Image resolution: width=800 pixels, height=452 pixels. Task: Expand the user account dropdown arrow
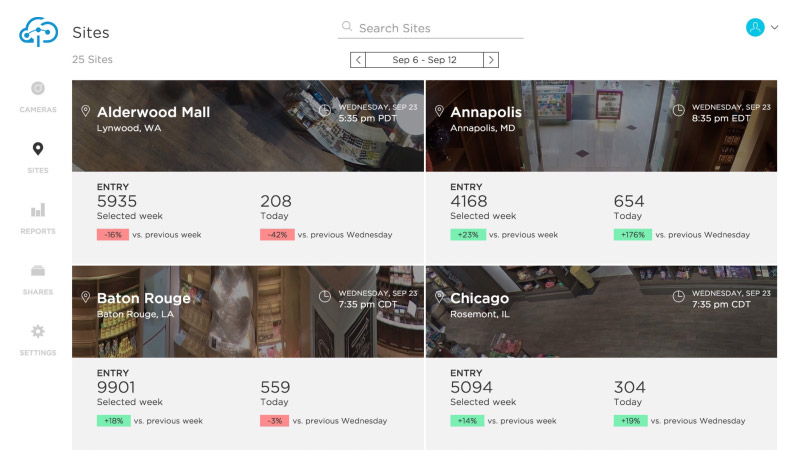(x=775, y=28)
